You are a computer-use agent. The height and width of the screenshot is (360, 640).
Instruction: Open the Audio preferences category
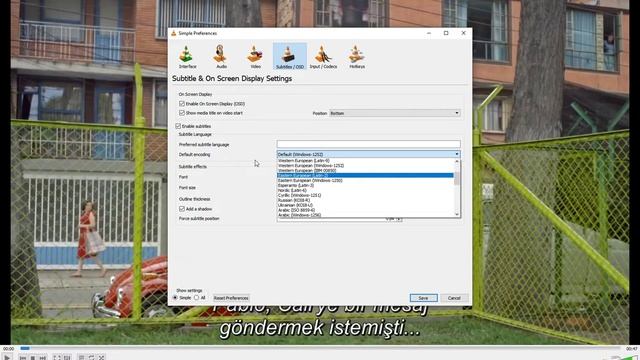coord(221,56)
